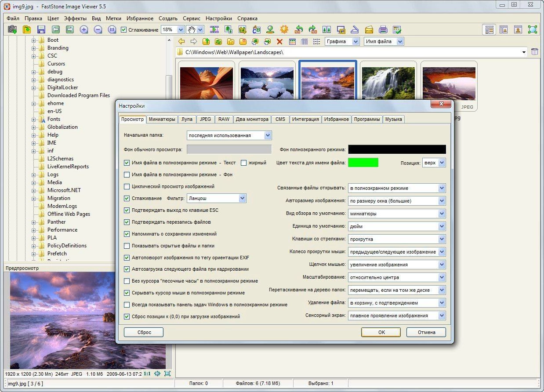The height and width of the screenshot is (392, 544).
Task: Click the compare images icon
Action: pyautogui.click(x=326, y=29)
